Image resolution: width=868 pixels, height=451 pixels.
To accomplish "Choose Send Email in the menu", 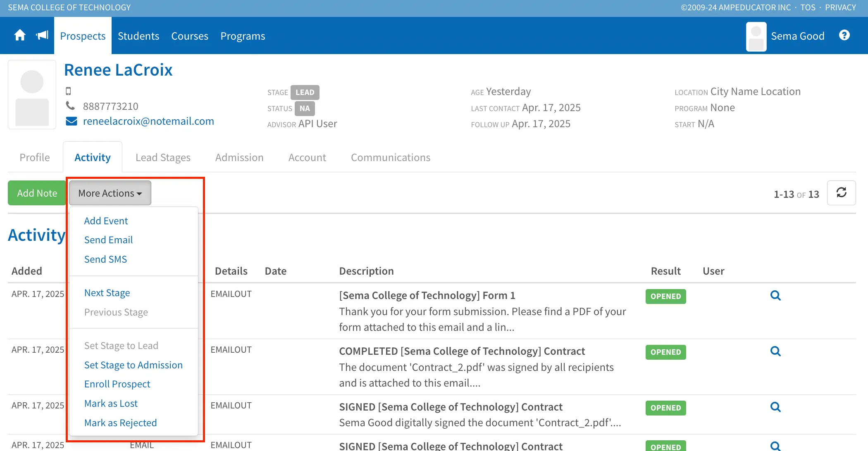I will [108, 240].
